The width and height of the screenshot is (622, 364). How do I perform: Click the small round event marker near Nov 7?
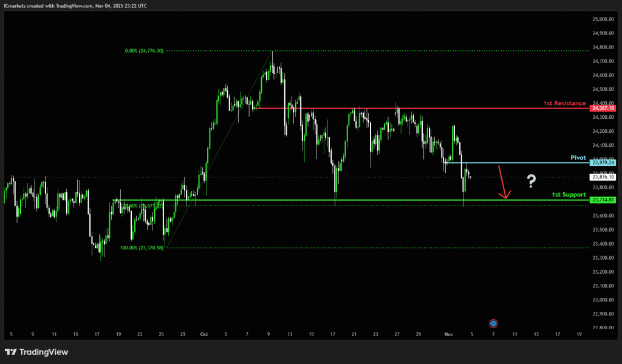click(x=493, y=323)
